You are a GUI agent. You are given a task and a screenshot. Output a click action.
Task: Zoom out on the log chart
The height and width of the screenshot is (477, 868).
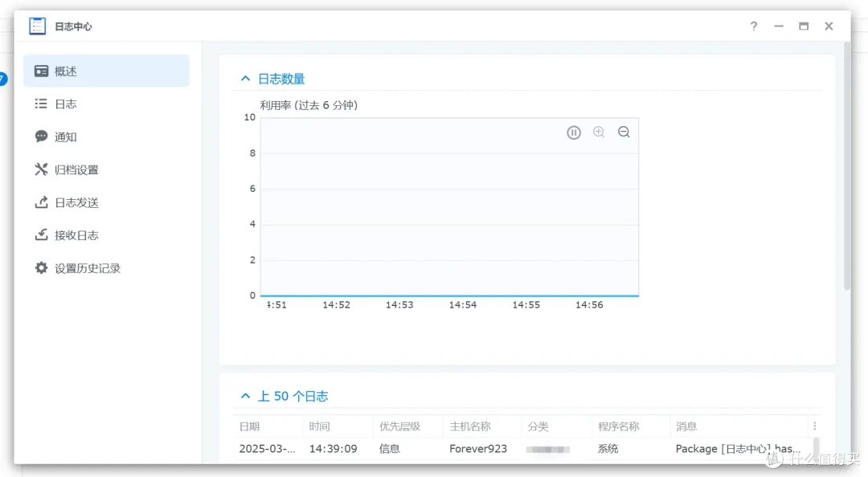(624, 132)
